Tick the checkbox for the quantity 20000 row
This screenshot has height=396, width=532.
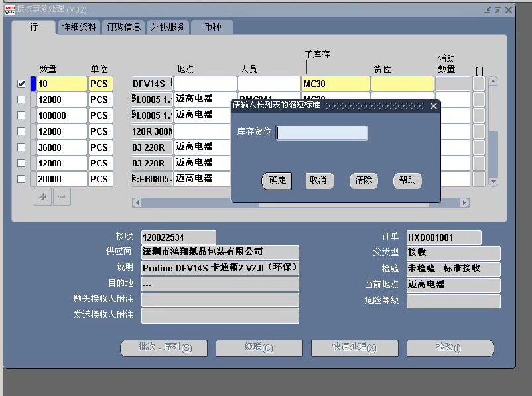pos(21,179)
